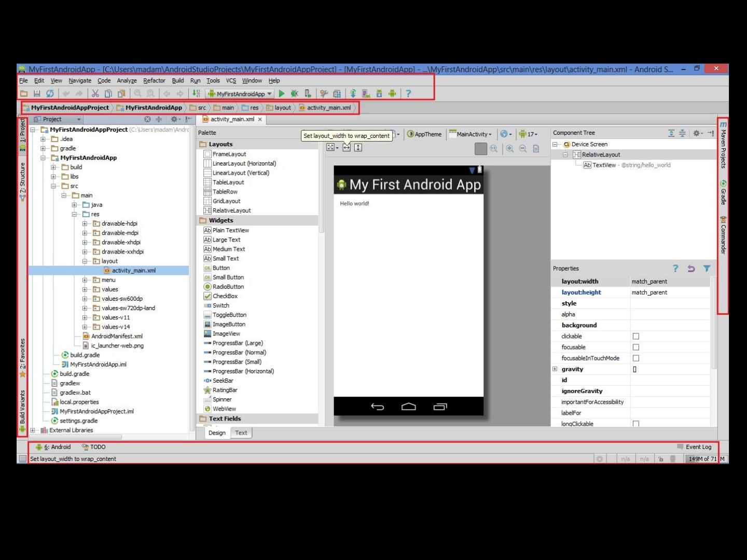Expand the values folder in project tree
The image size is (747, 560).
pyautogui.click(x=85, y=289)
